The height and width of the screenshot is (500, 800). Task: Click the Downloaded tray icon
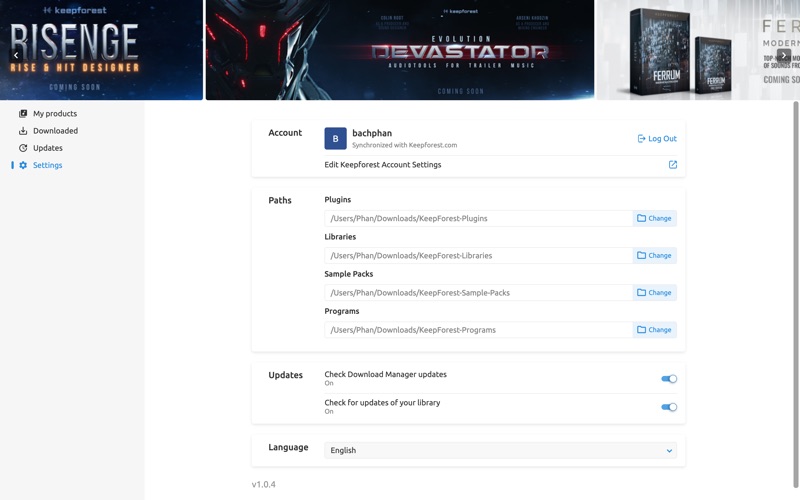pyautogui.click(x=23, y=131)
